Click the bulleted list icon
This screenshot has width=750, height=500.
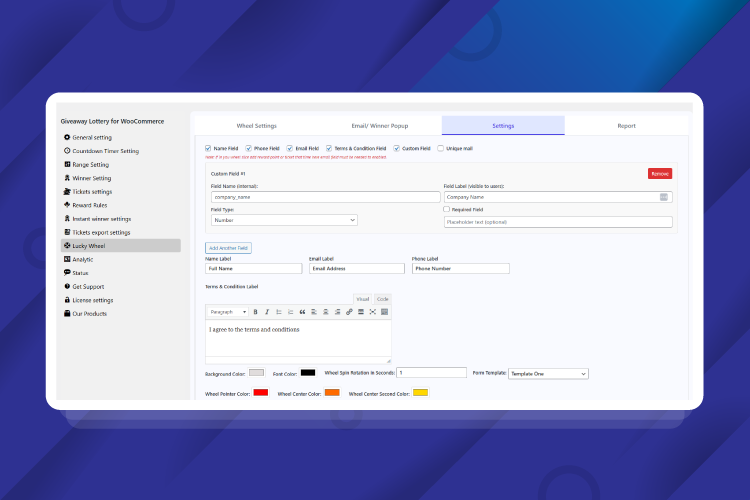pyautogui.click(x=278, y=312)
